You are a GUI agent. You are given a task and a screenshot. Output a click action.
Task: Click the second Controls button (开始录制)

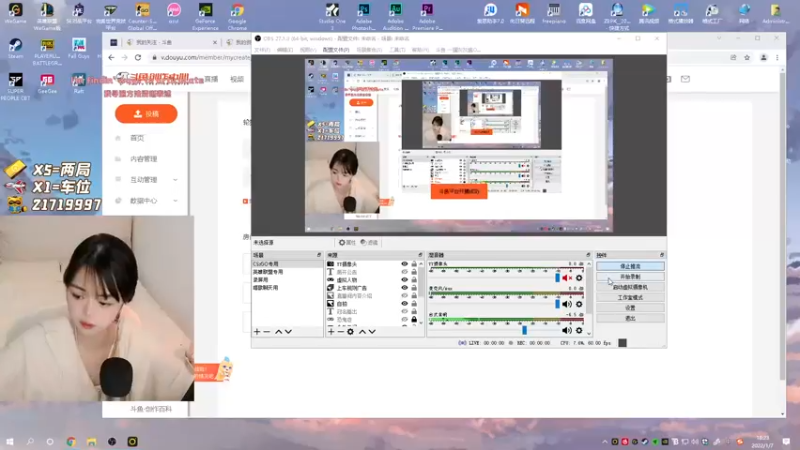point(630,277)
